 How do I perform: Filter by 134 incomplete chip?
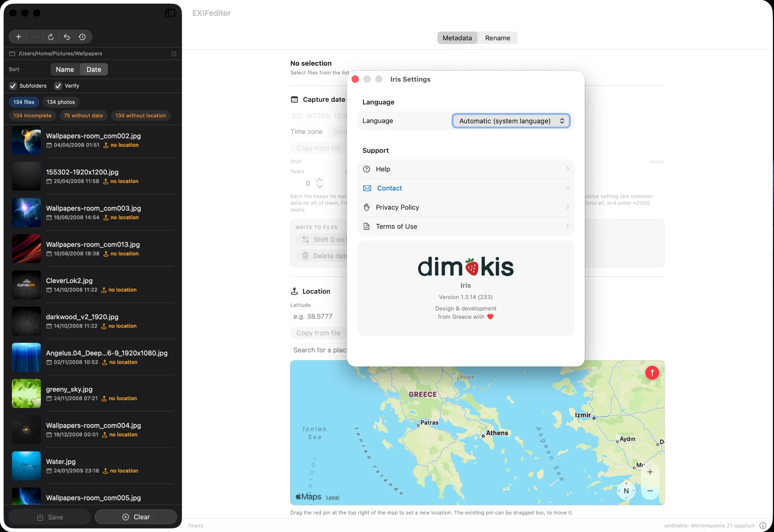(x=33, y=116)
